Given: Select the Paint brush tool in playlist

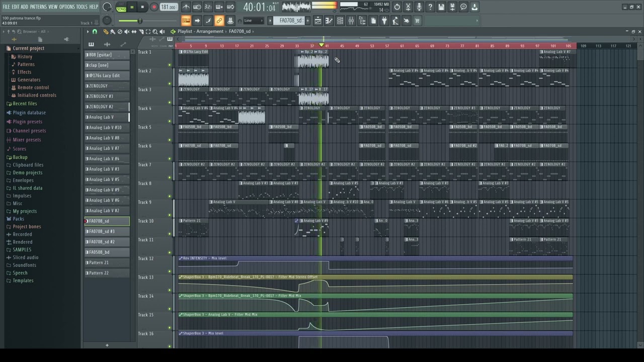Looking at the screenshot, I should click(x=113, y=32).
